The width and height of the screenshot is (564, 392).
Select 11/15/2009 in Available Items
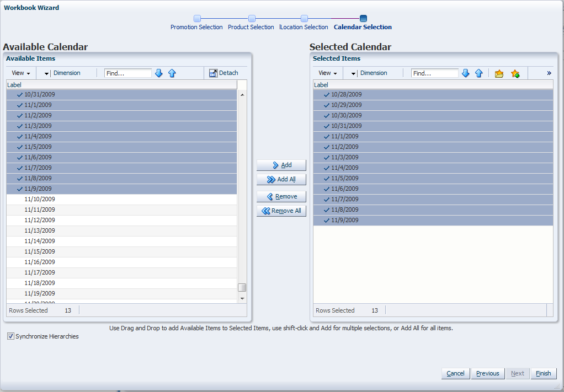pyautogui.click(x=121, y=251)
